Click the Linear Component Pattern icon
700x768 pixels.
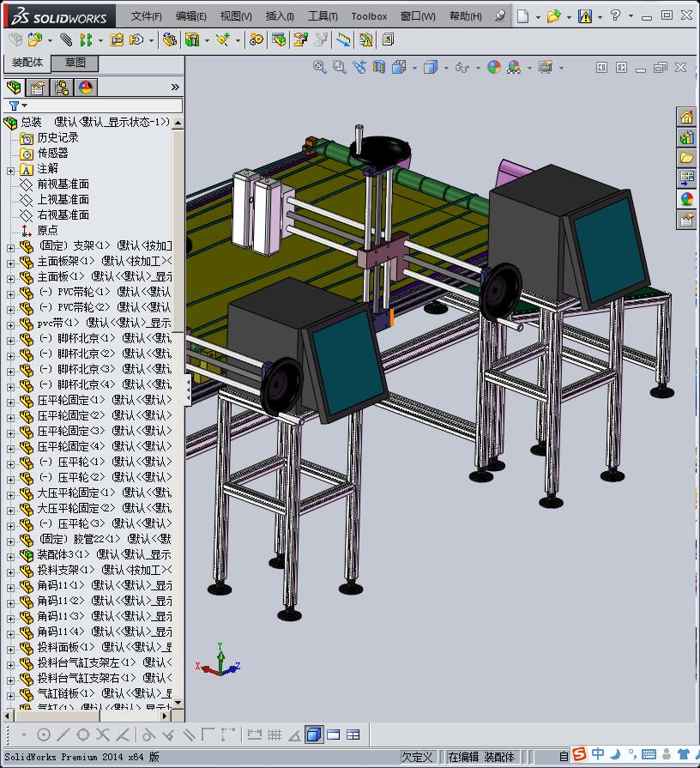(x=86, y=39)
